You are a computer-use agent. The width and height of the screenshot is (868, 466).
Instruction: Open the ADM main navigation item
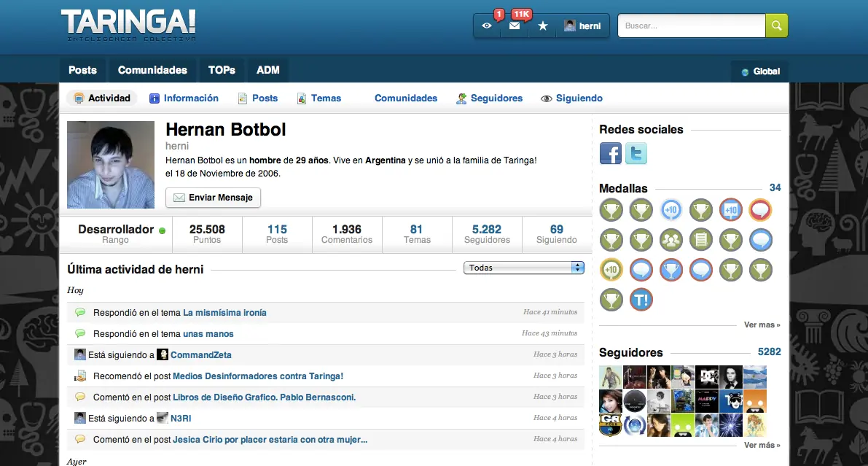coord(268,70)
